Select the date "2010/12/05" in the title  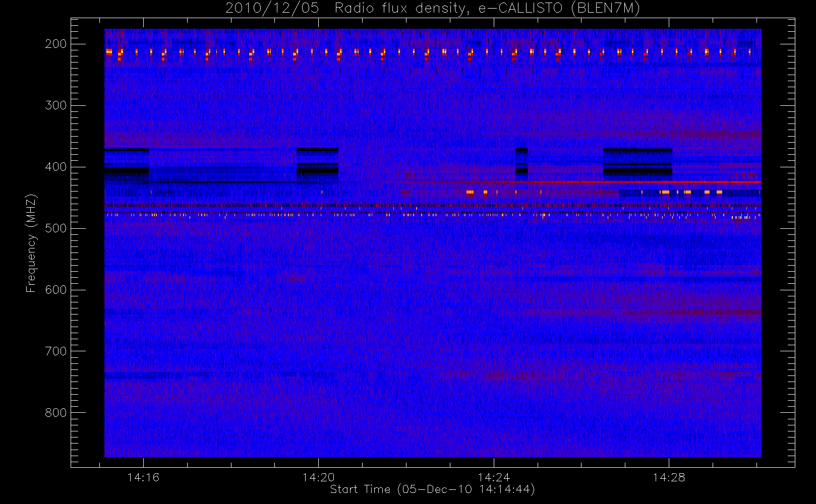(x=272, y=9)
